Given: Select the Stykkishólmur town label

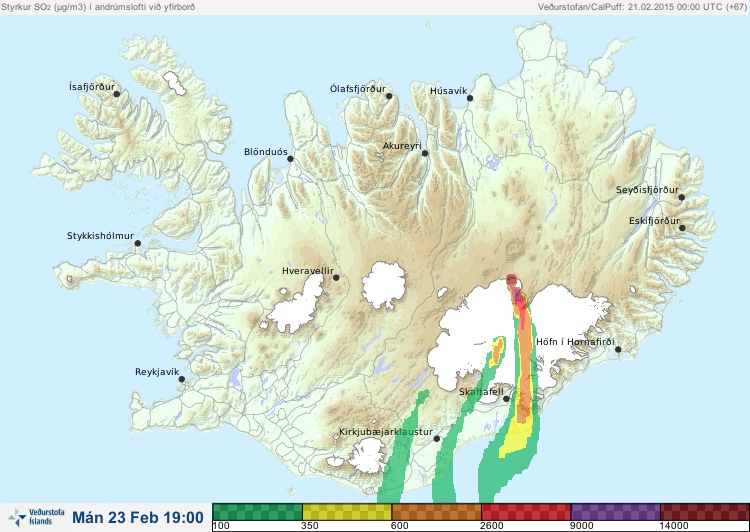Looking at the screenshot, I should pos(100,236).
